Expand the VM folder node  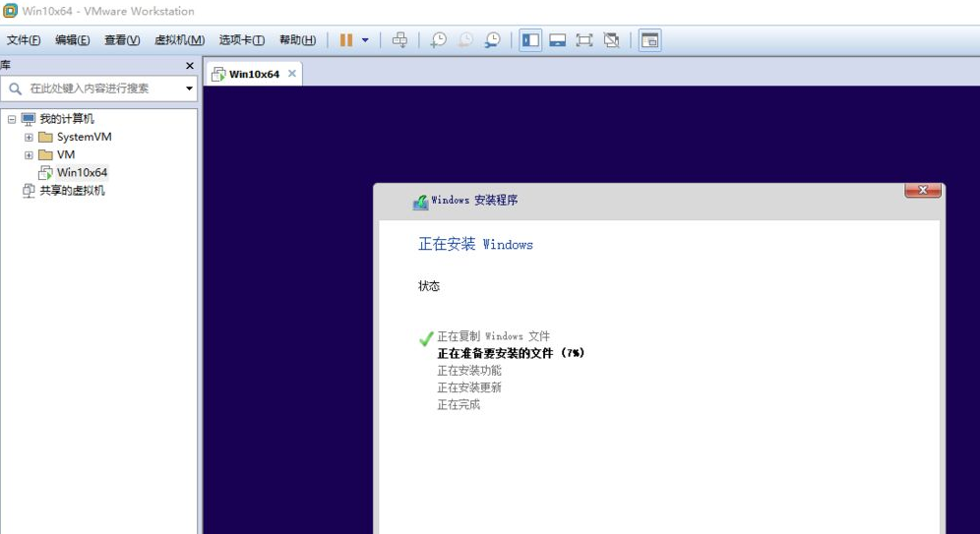pos(29,155)
